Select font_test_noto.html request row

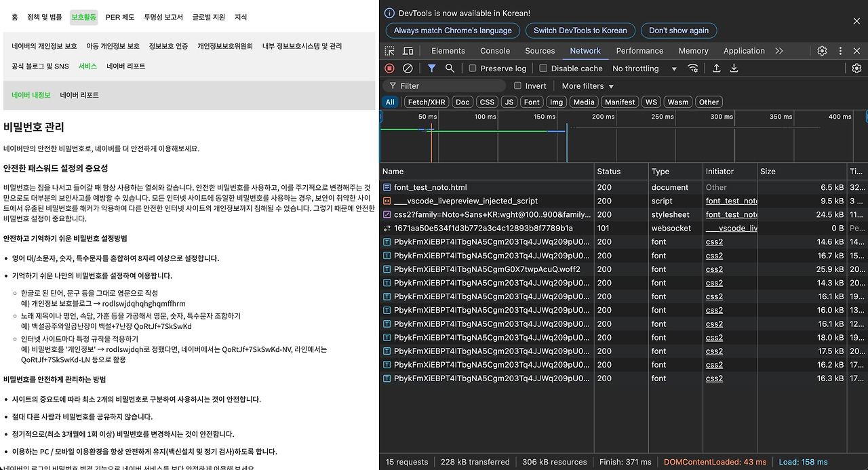click(623, 187)
